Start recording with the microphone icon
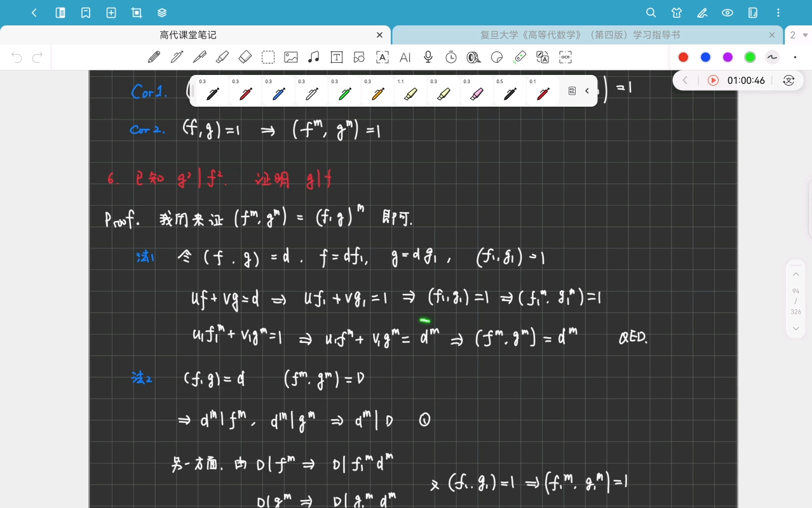This screenshot has height=508, width=812. 428,57
